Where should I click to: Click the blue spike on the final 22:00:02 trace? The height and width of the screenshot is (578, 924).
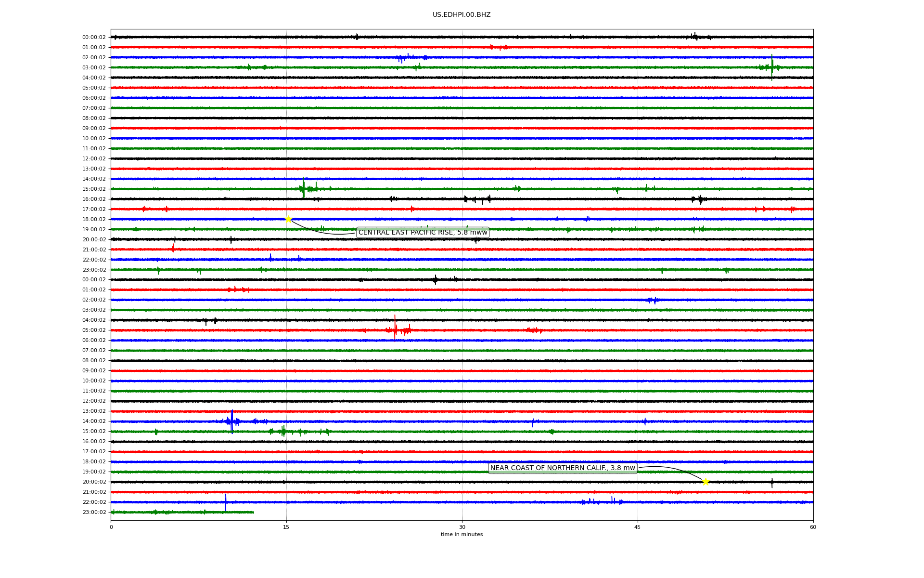coord(225,501)
